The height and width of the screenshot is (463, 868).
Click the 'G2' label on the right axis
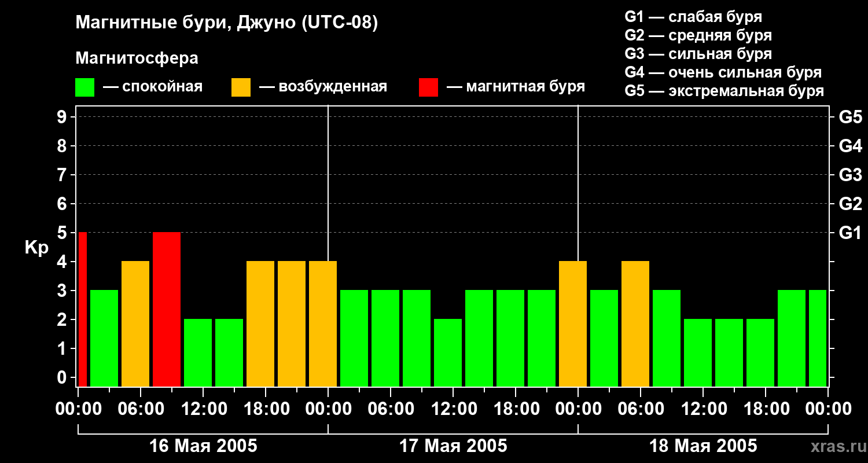pyautogui.click(x=850, y=204)
